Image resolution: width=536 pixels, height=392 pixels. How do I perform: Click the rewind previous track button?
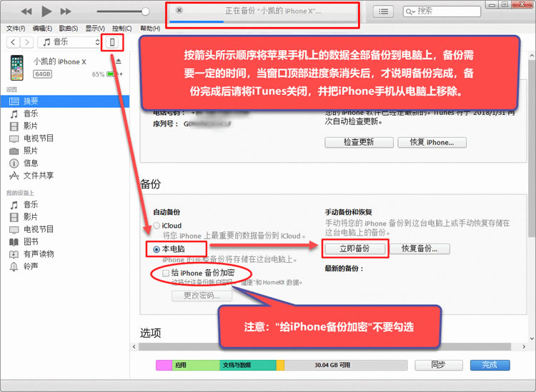point(26,11)
